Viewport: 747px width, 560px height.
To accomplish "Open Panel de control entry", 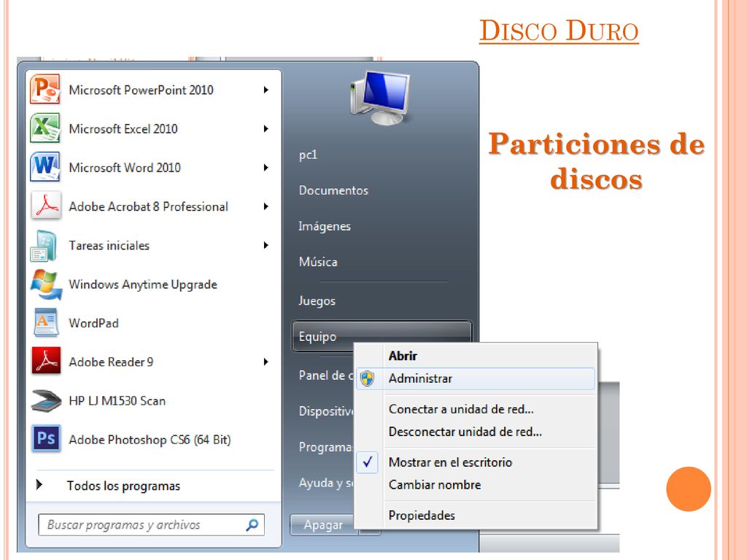I will (x=326, y=376).
